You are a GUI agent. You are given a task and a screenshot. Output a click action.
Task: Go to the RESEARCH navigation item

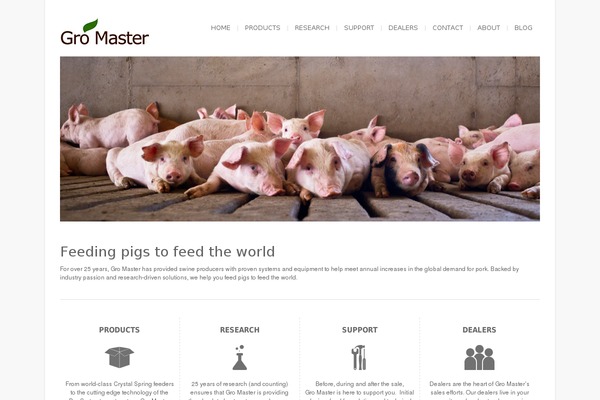pos(312,28)
